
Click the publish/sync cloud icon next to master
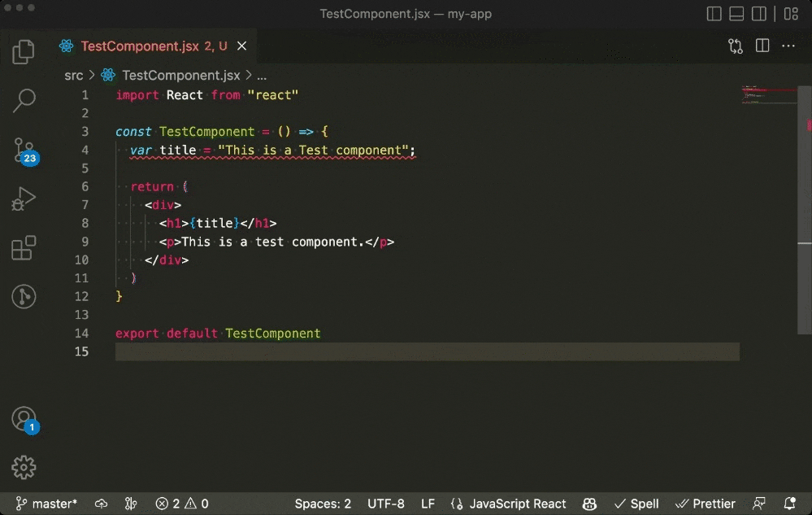(x=101, y=503)
